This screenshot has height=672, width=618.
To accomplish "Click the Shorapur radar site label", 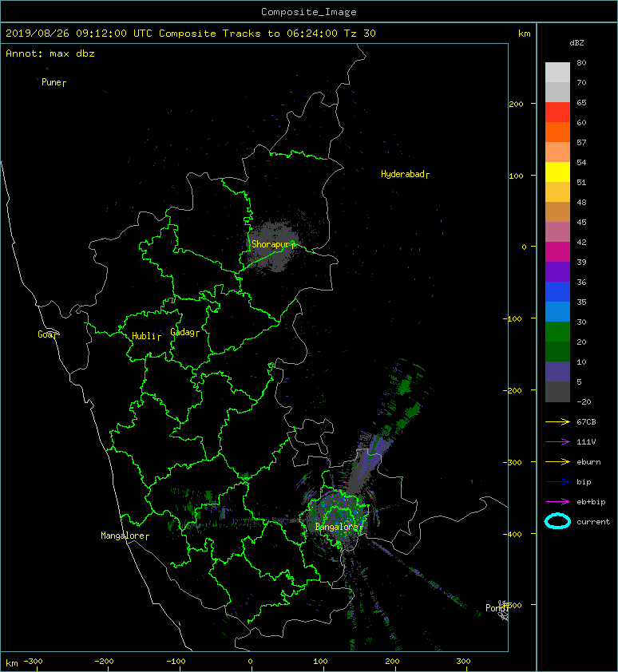I will 271,244.
